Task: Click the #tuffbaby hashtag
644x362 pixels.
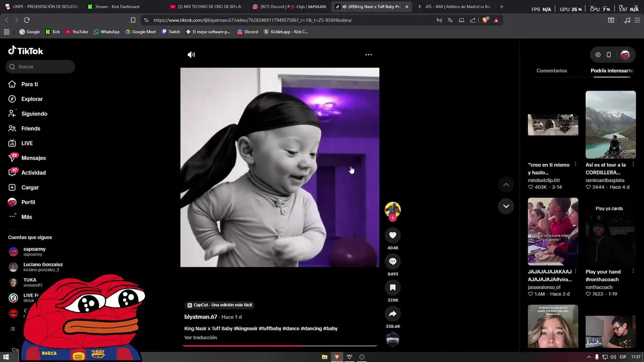Action: coord(270,329)
